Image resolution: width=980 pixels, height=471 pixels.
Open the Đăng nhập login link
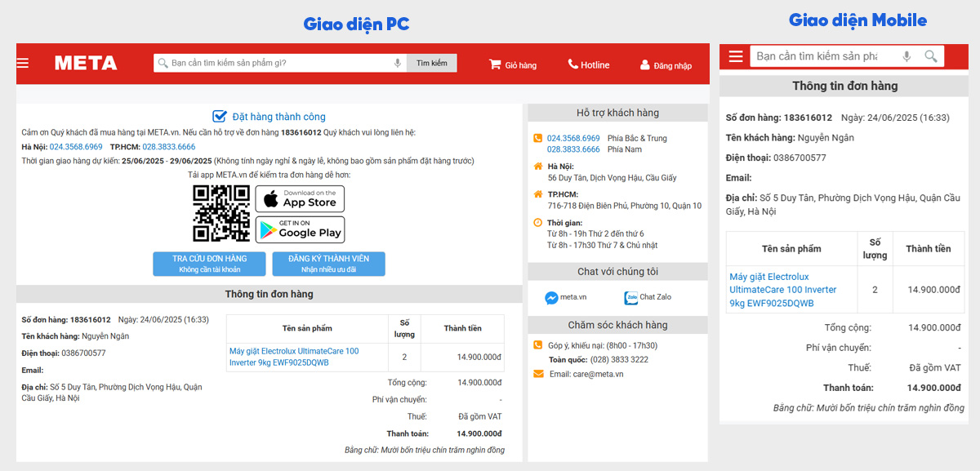[666, 65]
